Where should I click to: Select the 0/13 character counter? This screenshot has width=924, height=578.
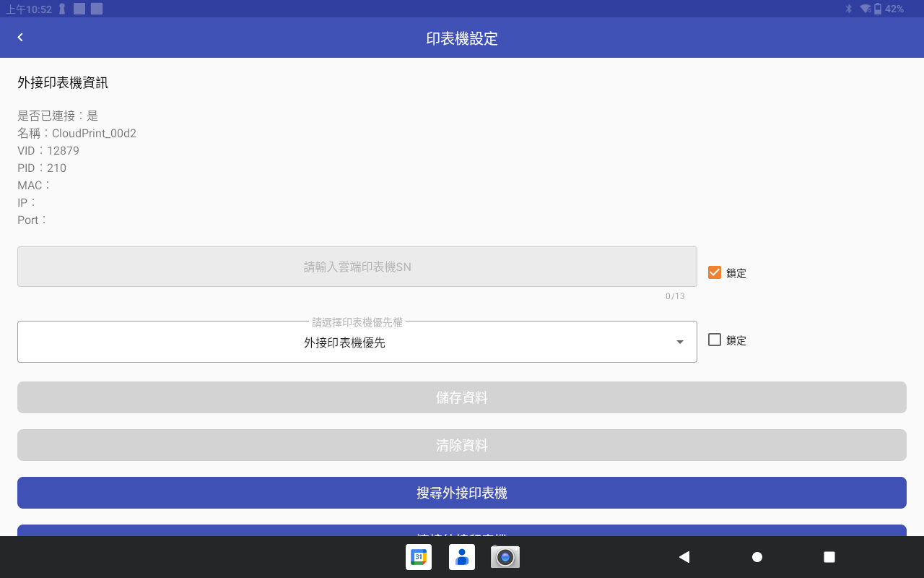click(x=675, y=296)
